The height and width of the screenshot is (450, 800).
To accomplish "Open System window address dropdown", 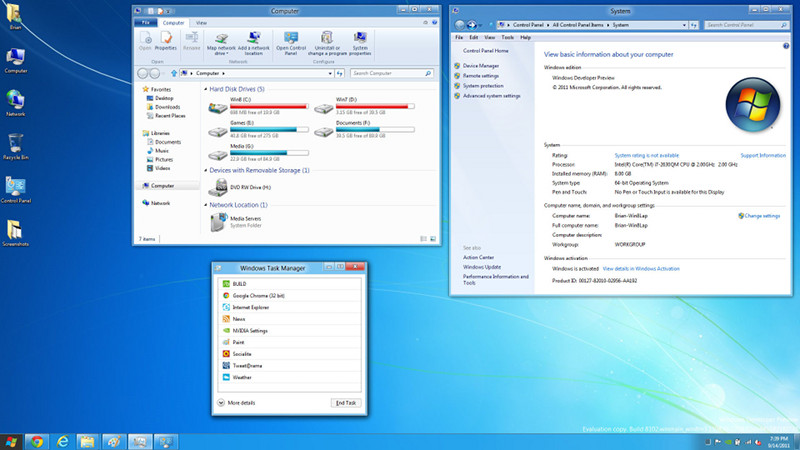I will click(x=684, y=25).
